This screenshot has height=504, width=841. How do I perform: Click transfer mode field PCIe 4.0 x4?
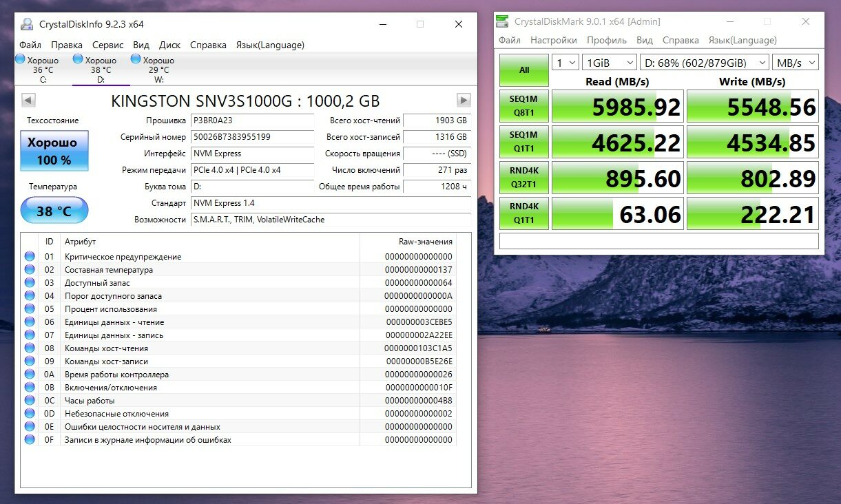(x=251, y=170)
